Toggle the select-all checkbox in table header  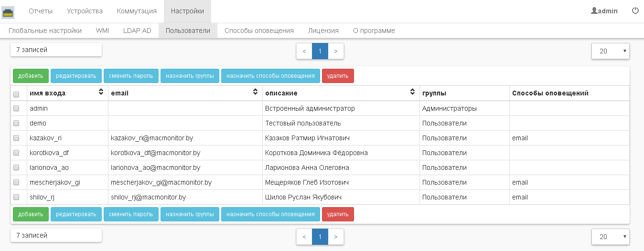[x=16, y=94]
